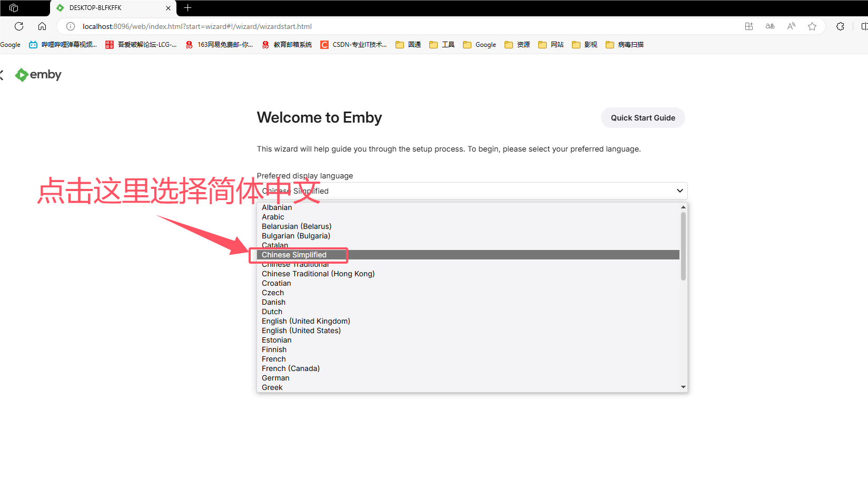Open the 影视 bookmarks folder
The height and width of the screenshot is (481, 868).
pyautogui.click(x=584, y=45)
